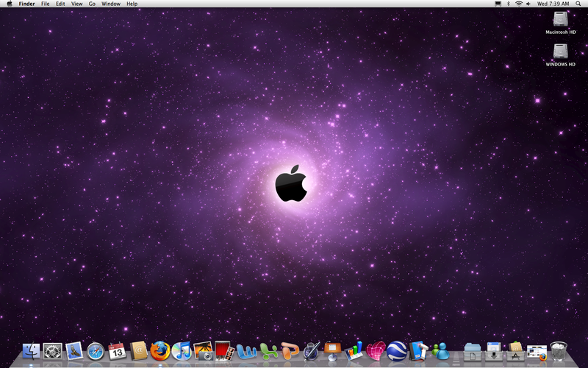Open the Downloads stack in Dock

pyautogui.click(x=494, y=352)
